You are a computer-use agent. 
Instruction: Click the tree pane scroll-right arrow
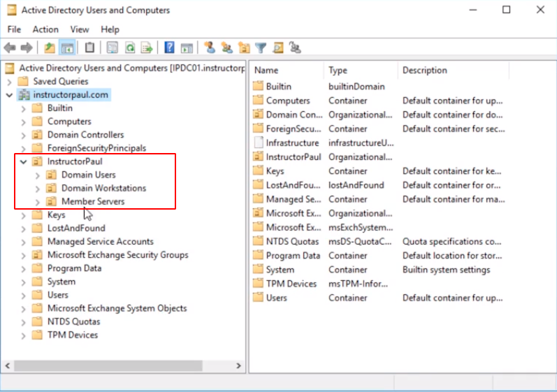[x=238, y=365]
